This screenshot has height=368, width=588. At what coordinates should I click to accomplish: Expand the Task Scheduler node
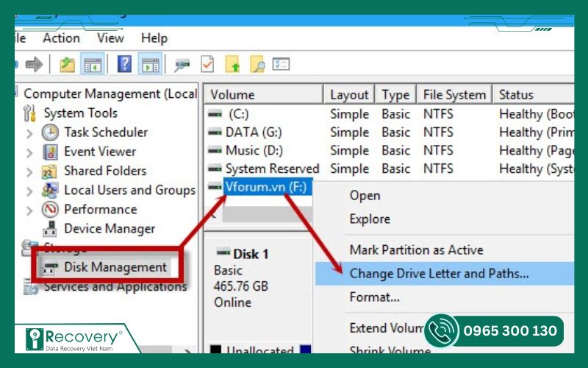click(29, 133)
